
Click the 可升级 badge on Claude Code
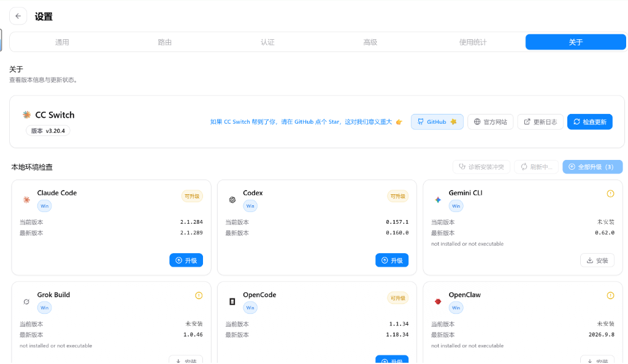[x=192, y=196]
